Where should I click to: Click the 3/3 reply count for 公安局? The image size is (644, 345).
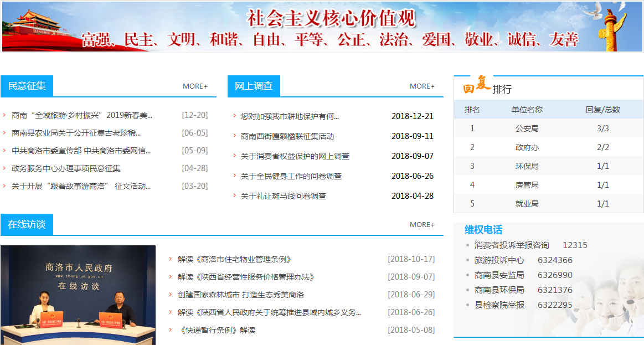[x=603, y=128]
